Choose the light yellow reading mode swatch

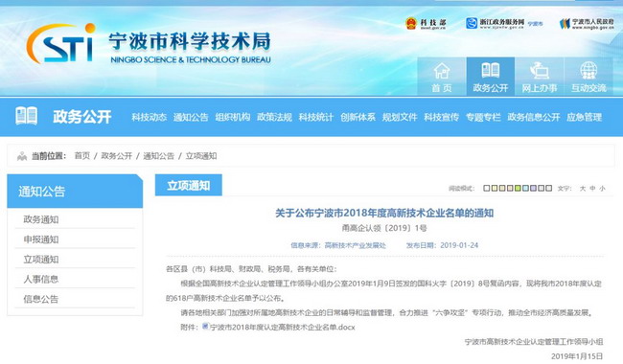click(495, 188)
